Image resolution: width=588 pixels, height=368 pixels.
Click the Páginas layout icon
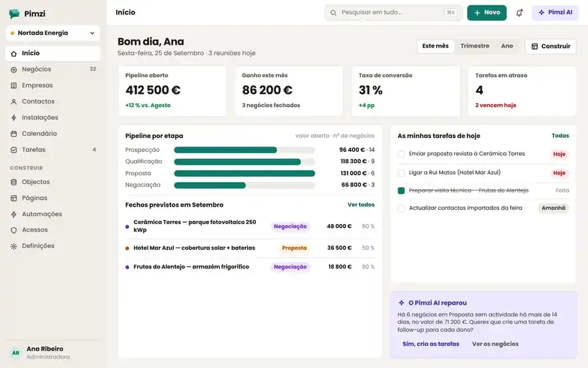click(x=14, y=198)
